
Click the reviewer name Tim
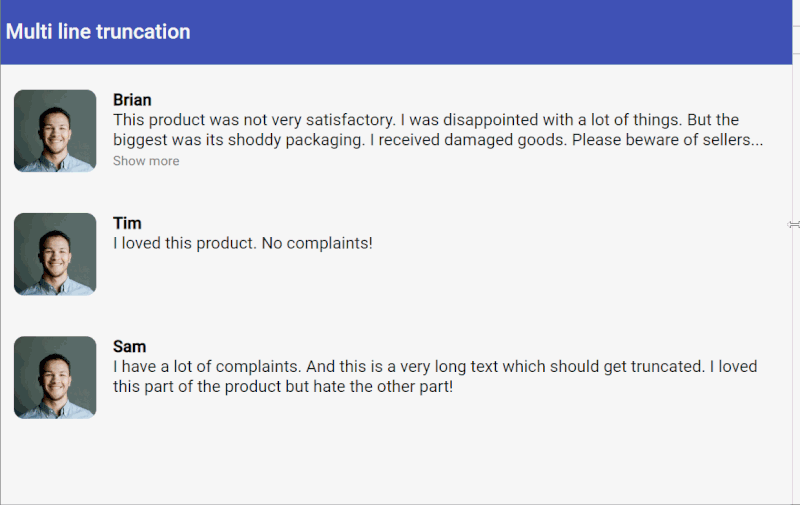tap(127, 223)
